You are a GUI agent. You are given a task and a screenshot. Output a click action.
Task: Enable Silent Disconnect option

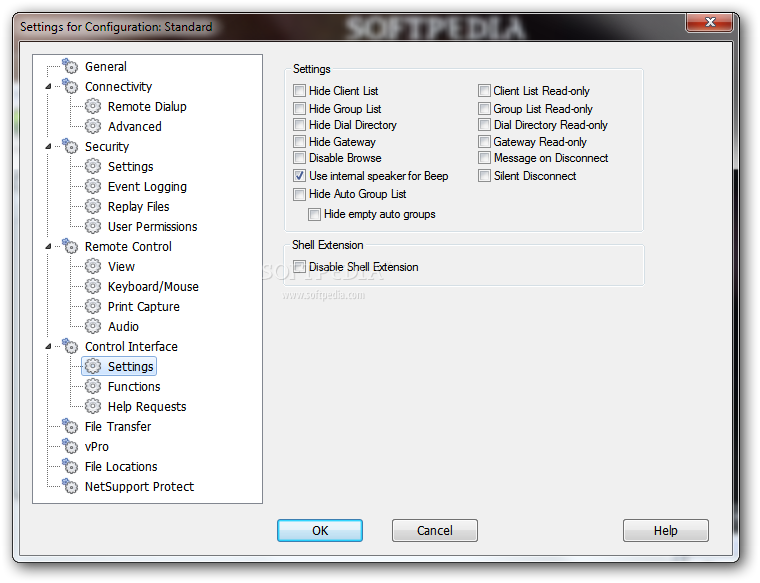tap(484, 175)
